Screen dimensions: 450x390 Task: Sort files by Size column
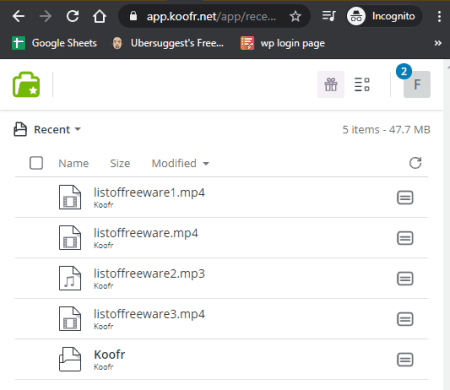coord(120,163)
